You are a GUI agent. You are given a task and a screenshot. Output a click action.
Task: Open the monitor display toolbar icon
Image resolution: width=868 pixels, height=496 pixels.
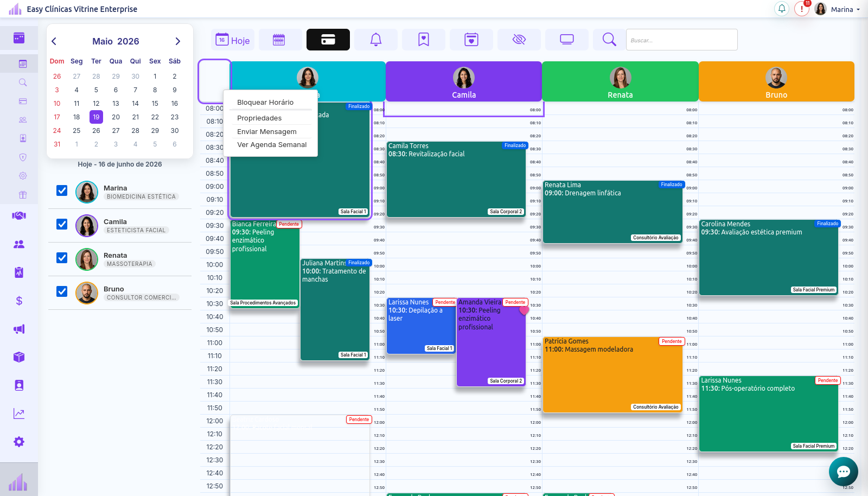[x=567, y=40]
